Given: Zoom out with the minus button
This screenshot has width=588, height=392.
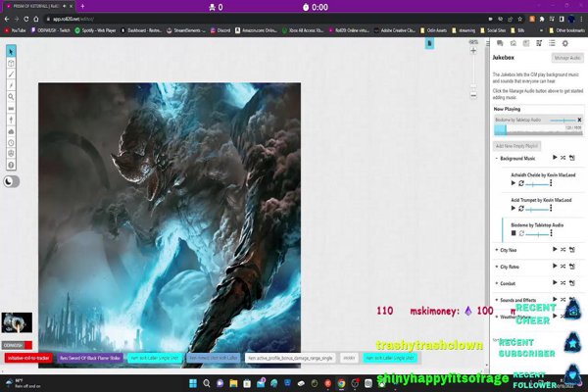Looking at the screenshot, I should click(473, 96).
